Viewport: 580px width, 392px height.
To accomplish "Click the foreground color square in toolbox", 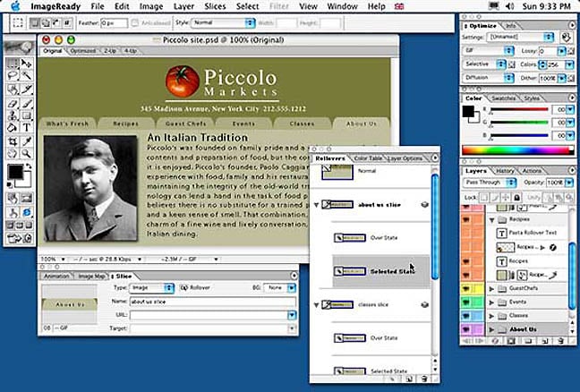I will pyautogui.click(x=15, y=172).
